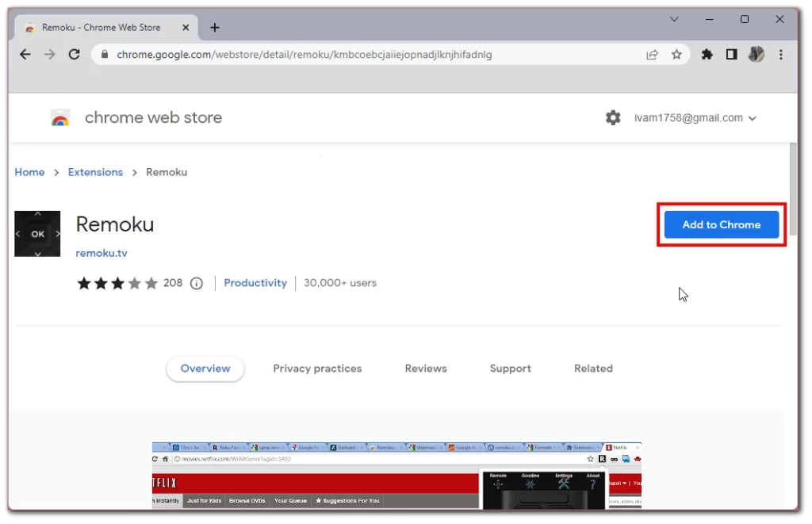Minimize the Chrome window

tap(710, 19)
